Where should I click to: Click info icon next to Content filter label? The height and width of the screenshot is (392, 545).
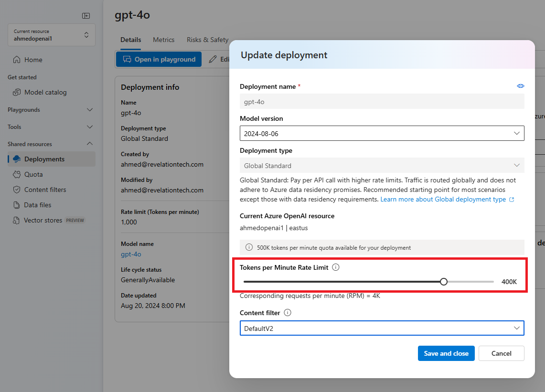[288, 313]
